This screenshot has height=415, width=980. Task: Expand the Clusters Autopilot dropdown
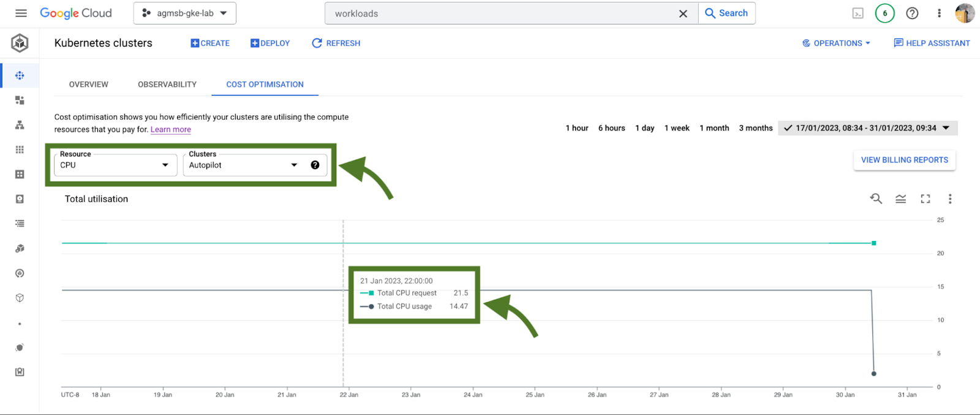(243, 165)
